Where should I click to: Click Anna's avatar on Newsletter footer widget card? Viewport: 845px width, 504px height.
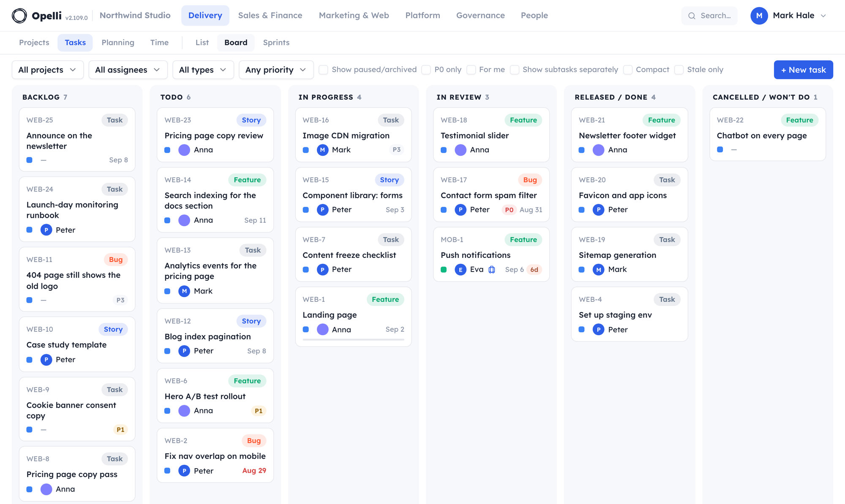[598, 150]
